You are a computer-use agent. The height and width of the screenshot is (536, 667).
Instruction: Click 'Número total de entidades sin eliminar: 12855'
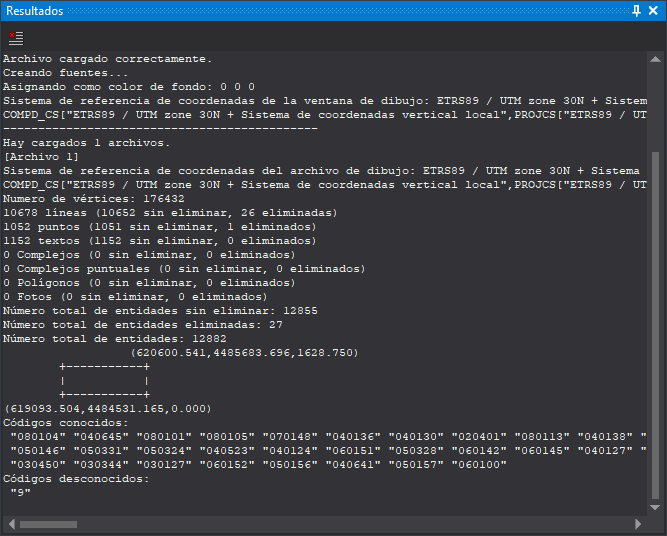pyautogui.click(x=160, y=311)
